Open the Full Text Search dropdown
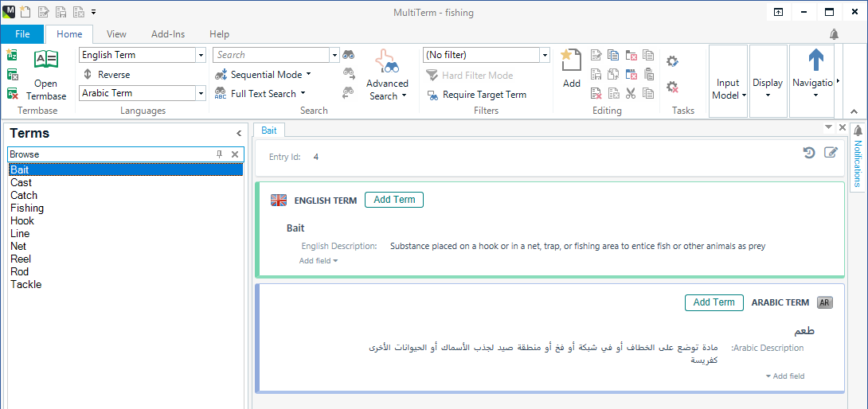 [x=302, y=94]
